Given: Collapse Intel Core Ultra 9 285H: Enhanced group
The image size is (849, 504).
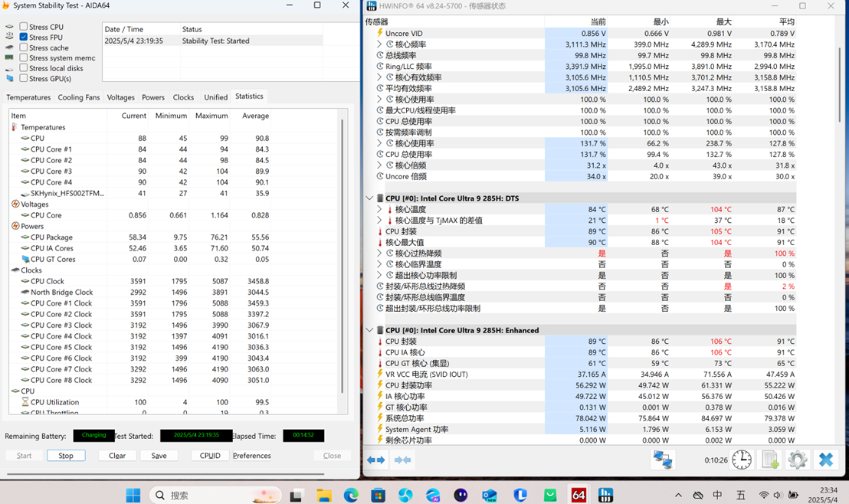Looking at the screenshot, I should (x=369, y=330).
